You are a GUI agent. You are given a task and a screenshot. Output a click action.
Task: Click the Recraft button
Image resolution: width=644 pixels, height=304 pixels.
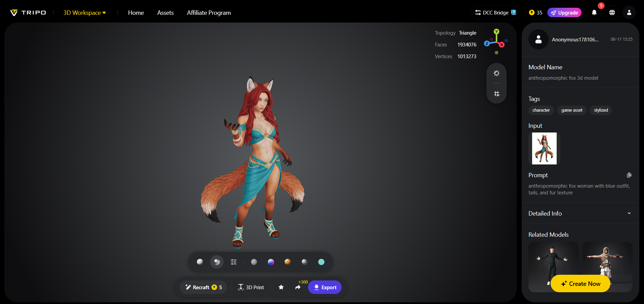click(203, 287)
